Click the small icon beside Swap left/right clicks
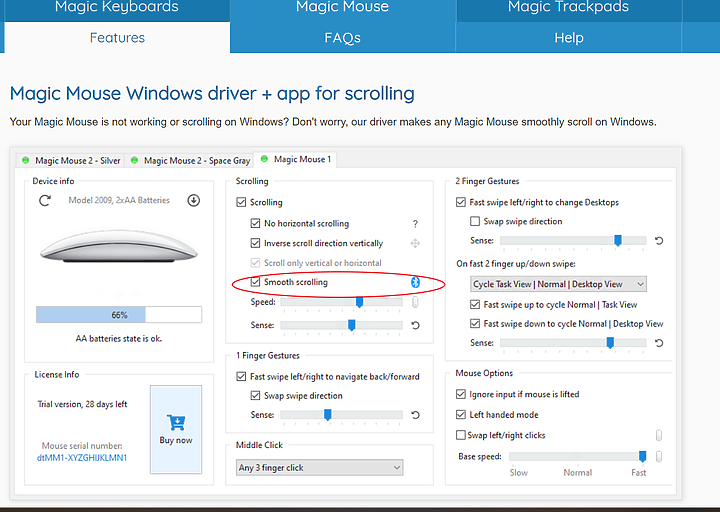 tap(658, 435)
